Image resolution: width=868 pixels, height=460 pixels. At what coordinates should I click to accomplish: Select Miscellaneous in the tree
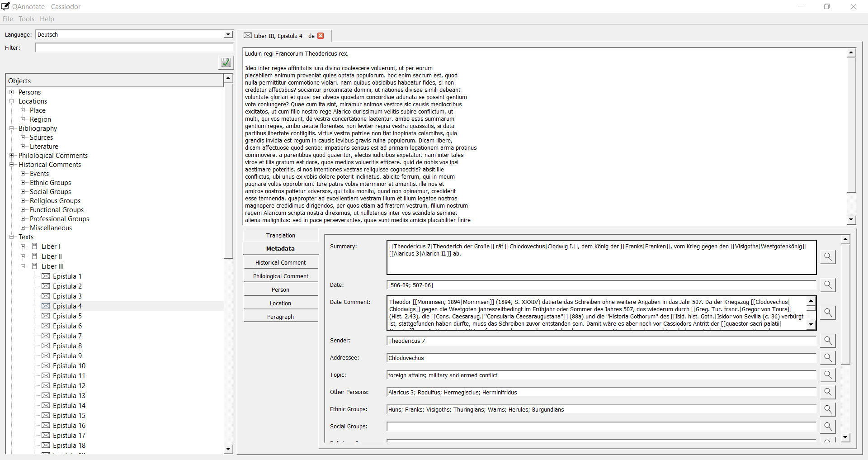(x=51, y=228)
